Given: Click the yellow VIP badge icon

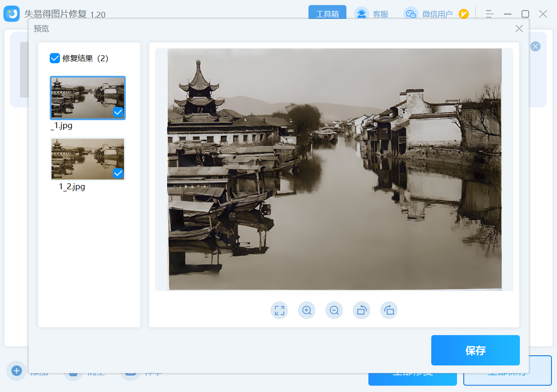Looking at the screenshot, I should [x=464, y=14].
